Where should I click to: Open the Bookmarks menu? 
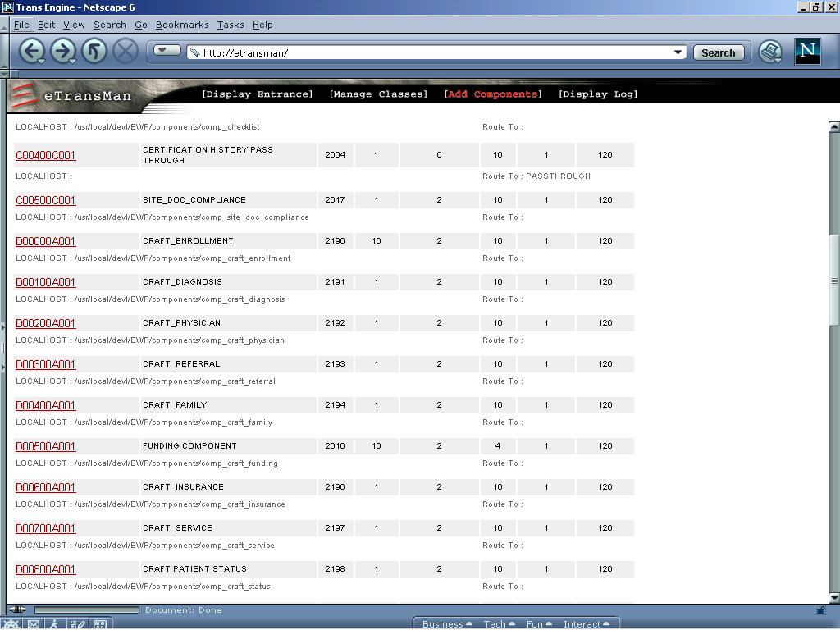click(178, 25)
